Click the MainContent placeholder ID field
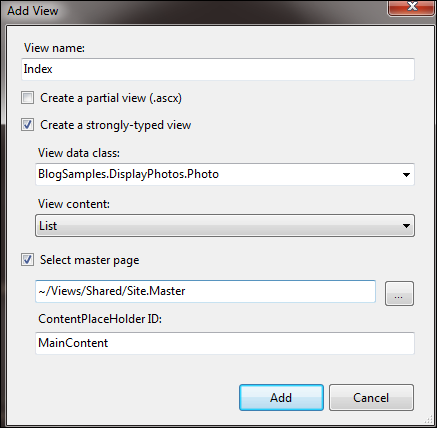Viewport: 437px width, 428px height. 225,343
